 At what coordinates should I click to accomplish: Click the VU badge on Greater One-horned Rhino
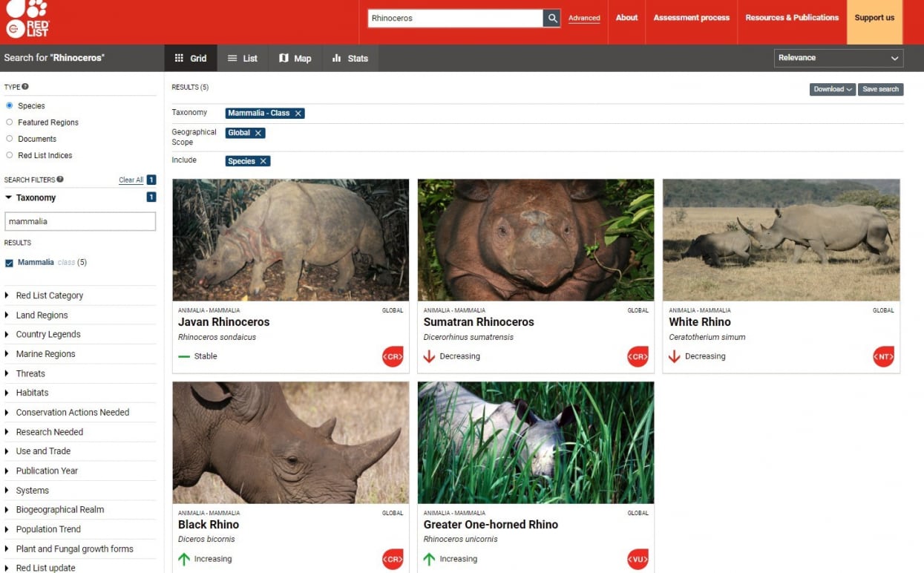pyautogui.click(x=638, y=559)
